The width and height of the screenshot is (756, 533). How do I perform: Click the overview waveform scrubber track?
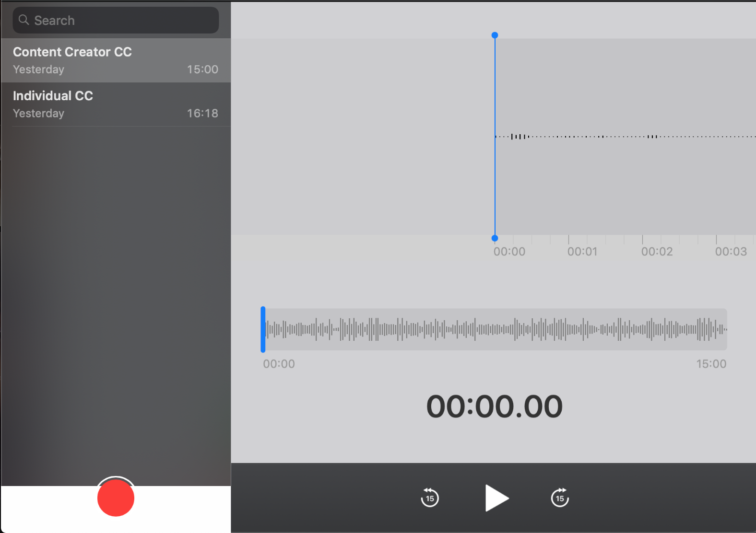[495, 329]
